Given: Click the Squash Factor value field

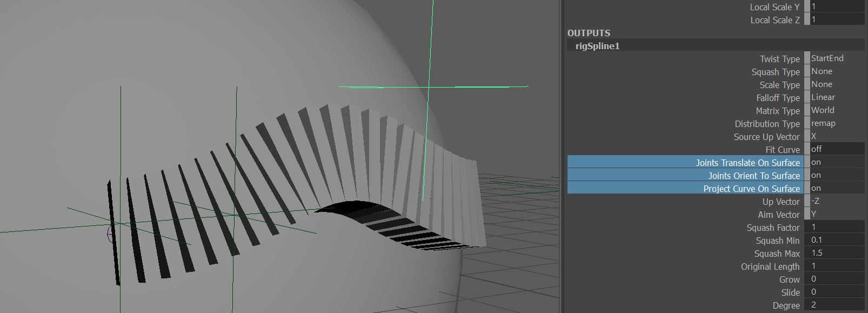Looking at the screenshot, I should coord(837,227).
